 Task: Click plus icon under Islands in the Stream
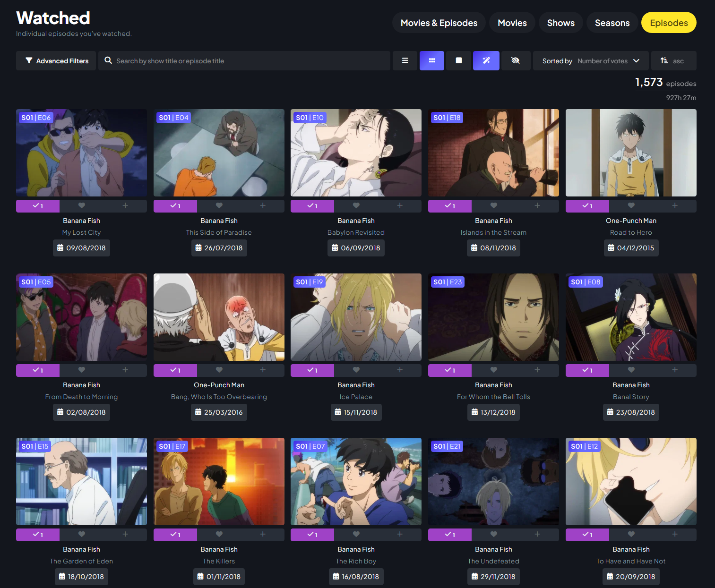click(537, 206)
